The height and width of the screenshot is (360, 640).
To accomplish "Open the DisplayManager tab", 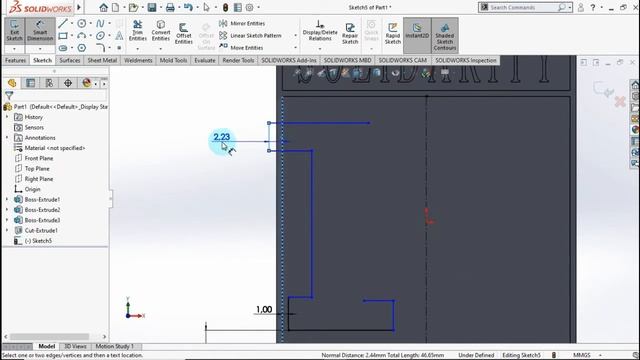I will point(86,83).
